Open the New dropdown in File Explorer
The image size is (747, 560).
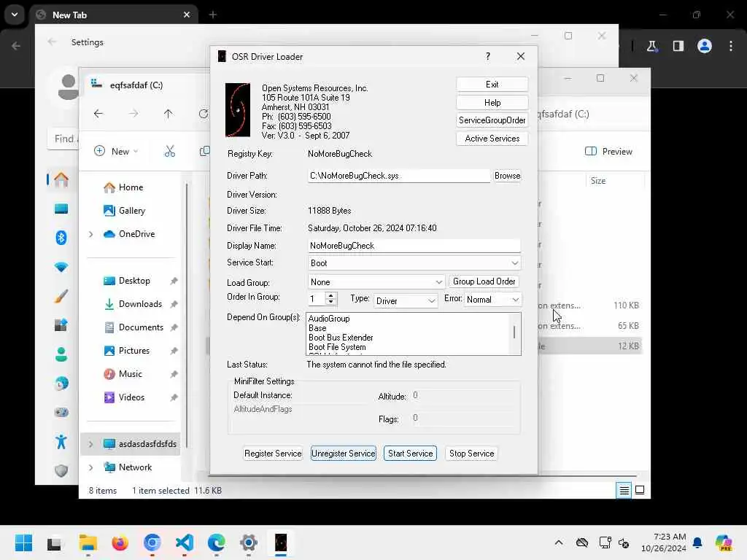coord(116,152)
